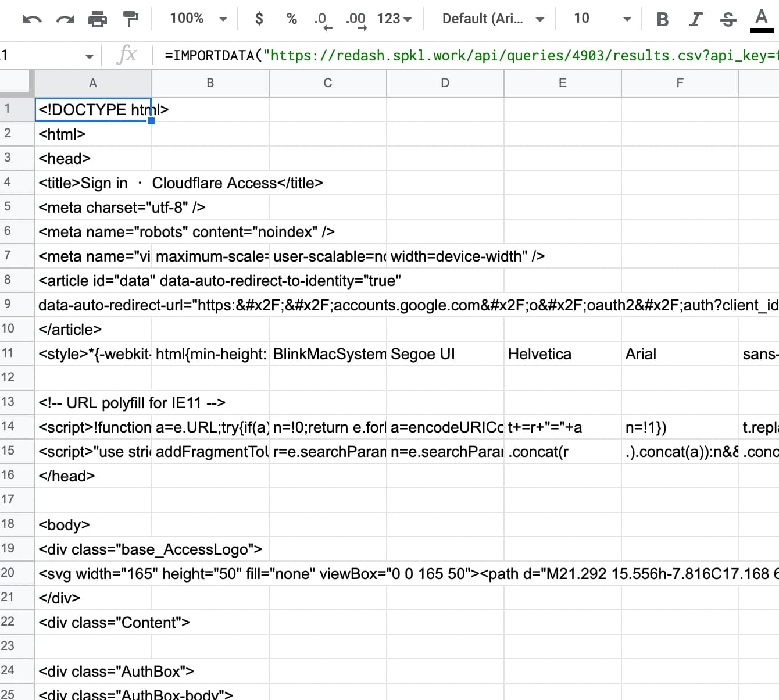Click the a=encodeURIC cell
This screenshot has width=779, height=700.
[x=445, y=427]
